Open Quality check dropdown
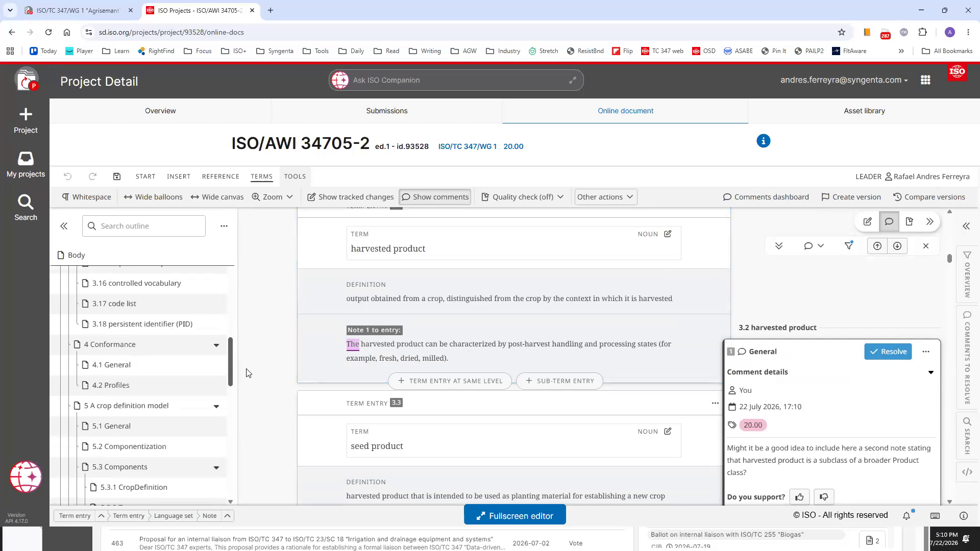Screen dimensions: 980x551 pyautogui.click(x=522, y=197)
